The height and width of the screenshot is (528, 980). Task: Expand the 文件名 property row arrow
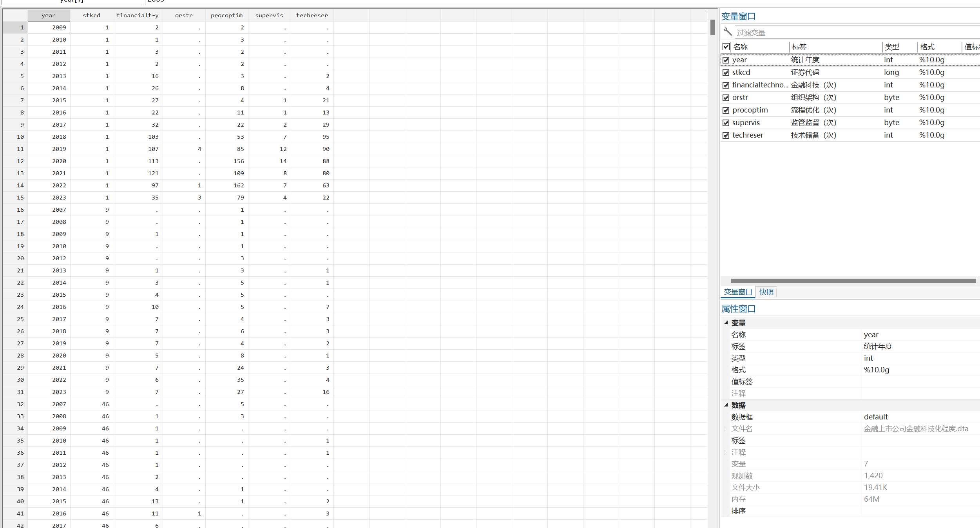(x=725, y=429)
